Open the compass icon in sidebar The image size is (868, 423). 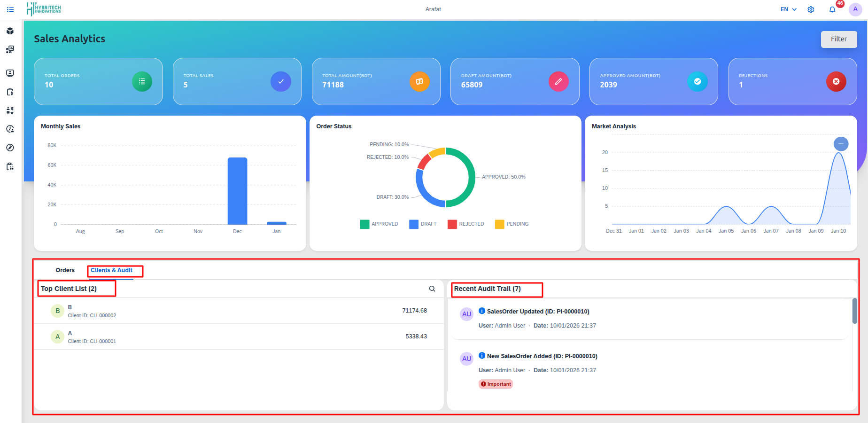(10, 148)
